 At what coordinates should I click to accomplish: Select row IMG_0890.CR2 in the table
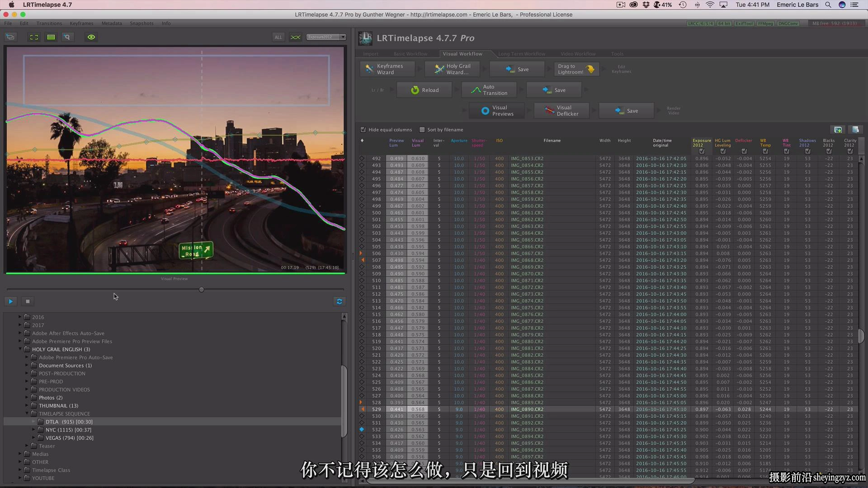click(609, 409)
